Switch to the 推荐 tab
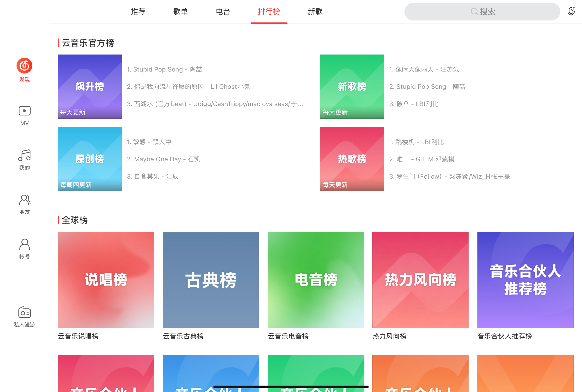The image size is (582, 392). pyautogui.click(x=138, y=12)
